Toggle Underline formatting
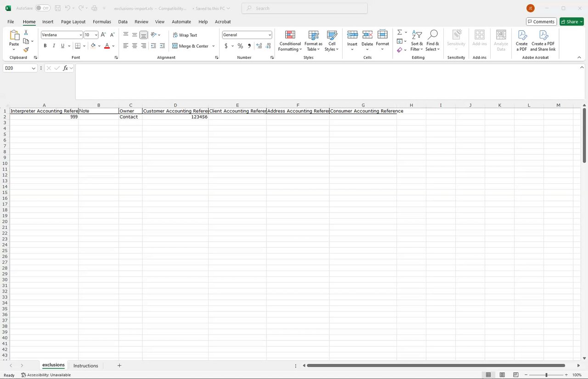 coord(62,46)
